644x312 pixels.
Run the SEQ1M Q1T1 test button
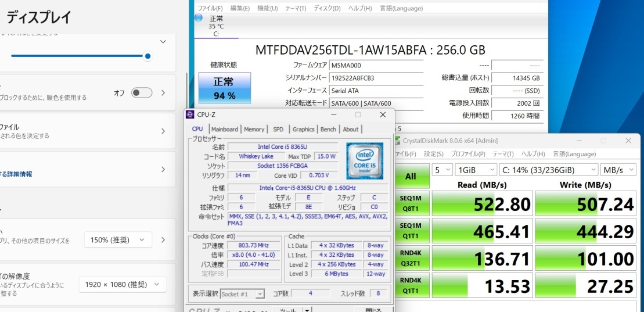(x=411, y=231)
